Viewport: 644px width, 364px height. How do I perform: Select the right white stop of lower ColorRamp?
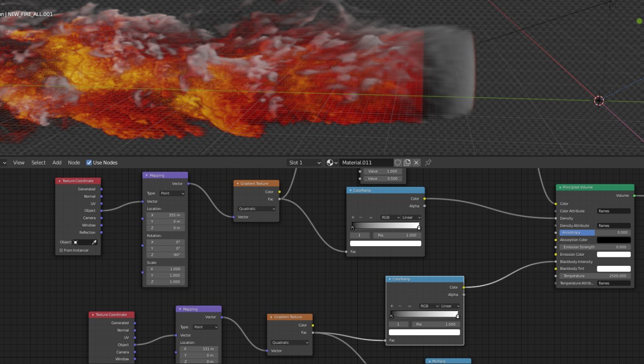(x=457, y=317)
